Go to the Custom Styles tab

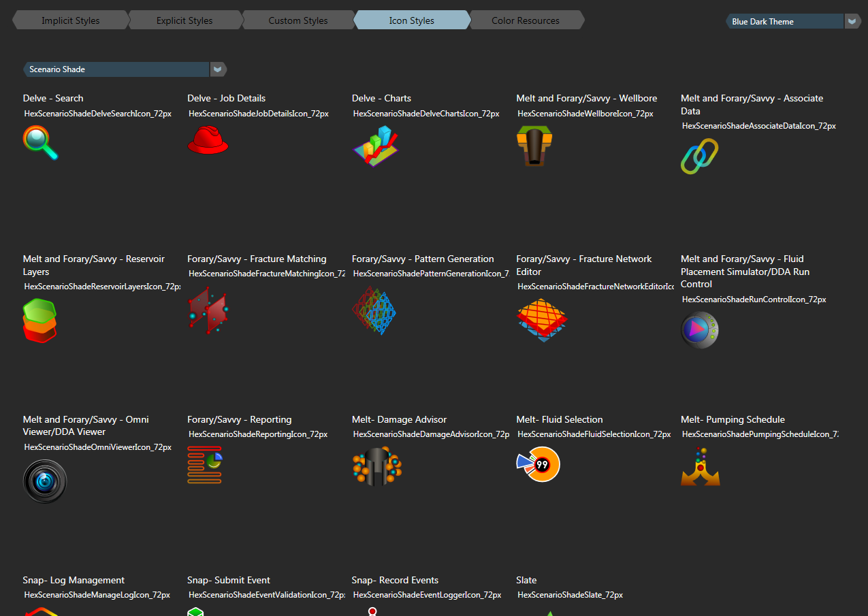click(298, 20)
